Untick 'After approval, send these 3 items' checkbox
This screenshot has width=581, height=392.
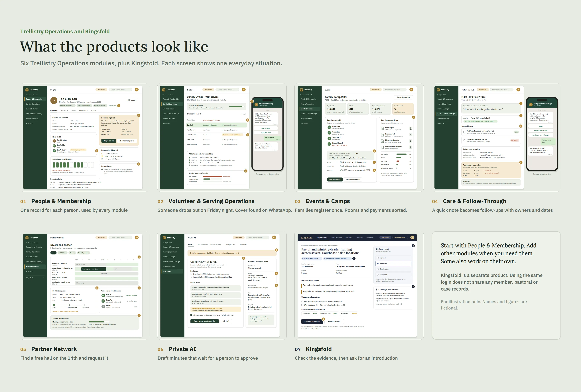pyautogui.click(x=192, y=315)
